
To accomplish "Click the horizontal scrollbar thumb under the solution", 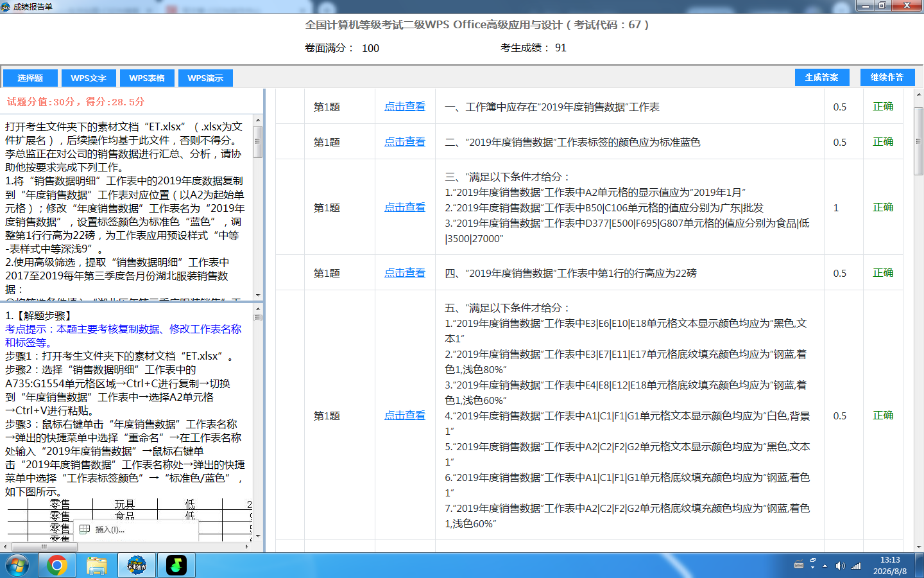I will coord(44,547).
